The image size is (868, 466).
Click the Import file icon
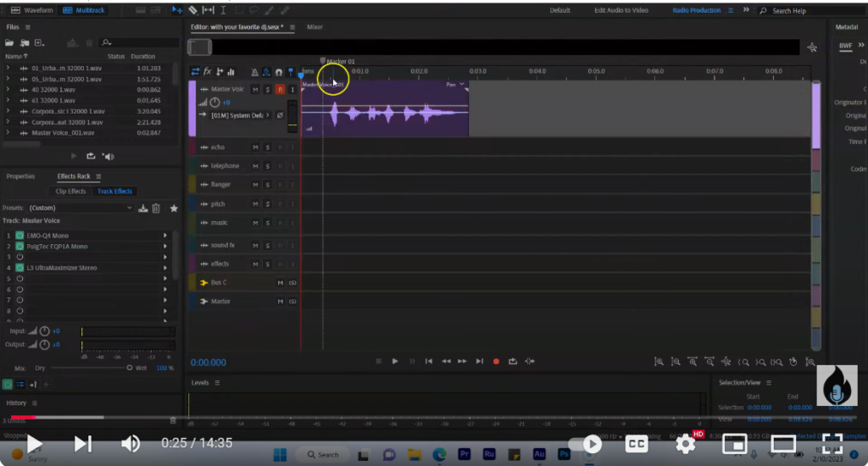(x=25, y=42)
